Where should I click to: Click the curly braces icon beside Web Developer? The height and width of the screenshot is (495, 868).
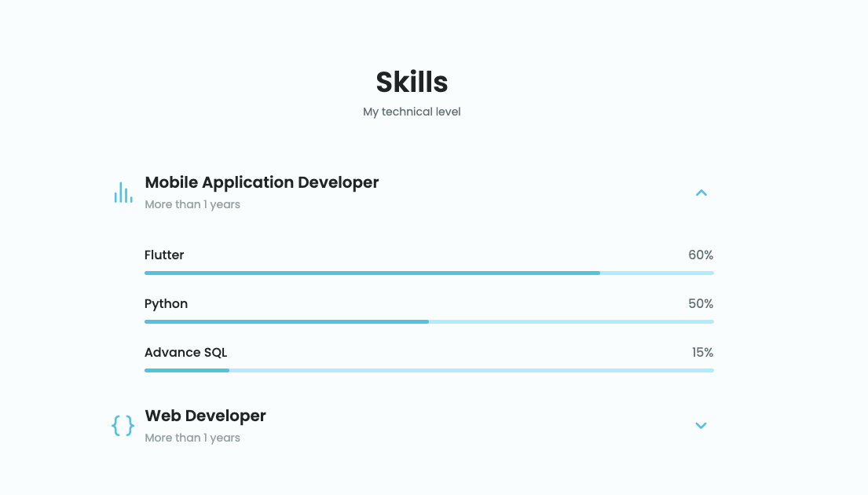click(123, 426)
